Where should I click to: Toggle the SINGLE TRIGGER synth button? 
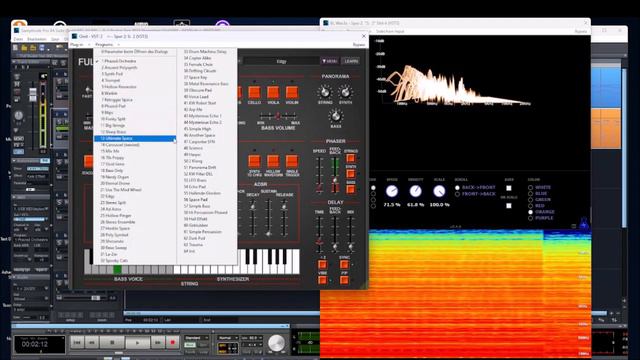292,161
